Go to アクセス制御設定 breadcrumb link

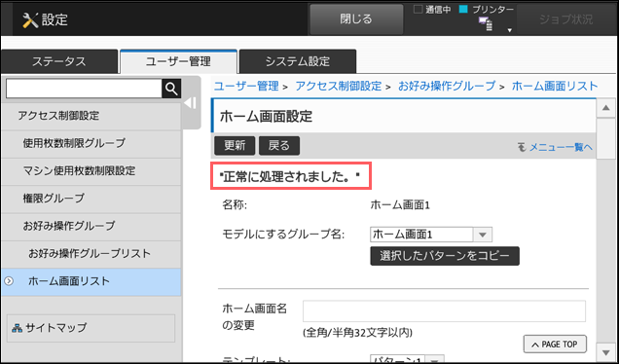(339, 86)
